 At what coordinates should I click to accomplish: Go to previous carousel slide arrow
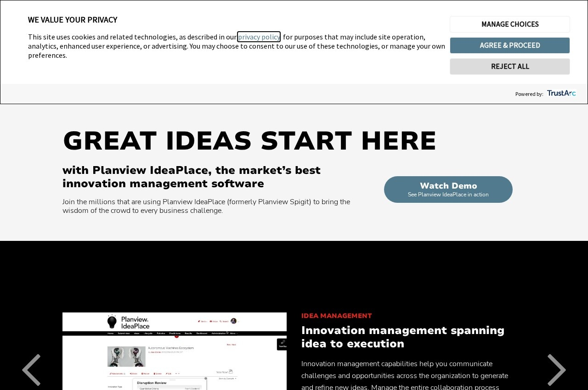pos(31,370)
